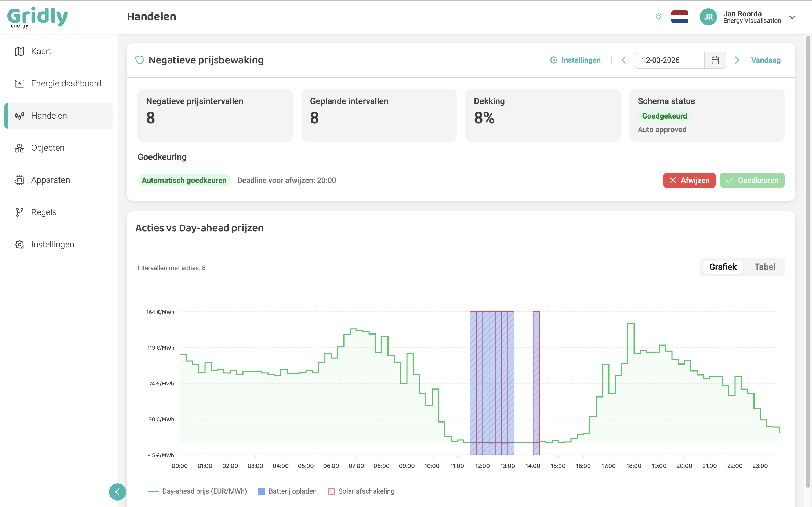Open the Energie dashboard sidebar item
The image size is (812, 507).
[66, 83]
